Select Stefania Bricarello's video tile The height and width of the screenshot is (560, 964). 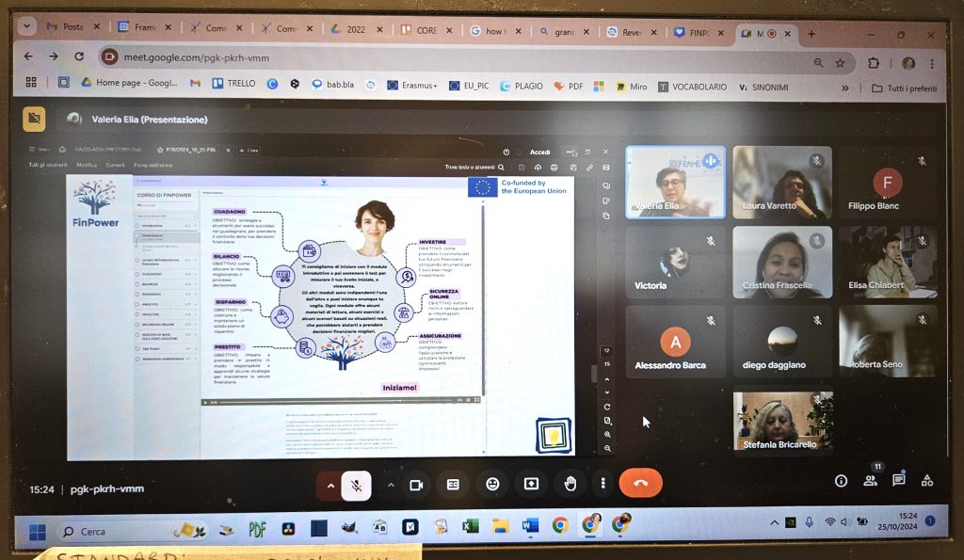coord(782,422)
